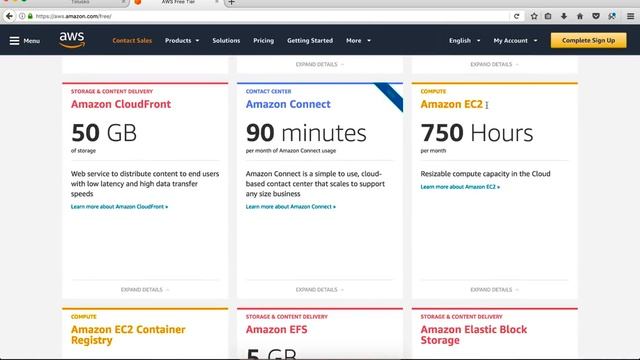Screen dimensions: 640x360
Task: Go back with the browser back arrow
Action: click(9, 16)
